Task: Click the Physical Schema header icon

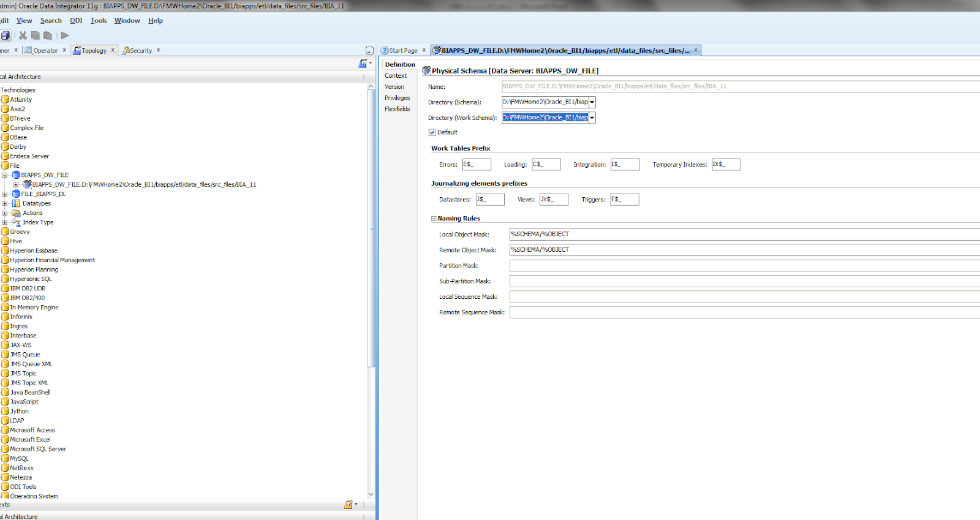Action: 426,71
